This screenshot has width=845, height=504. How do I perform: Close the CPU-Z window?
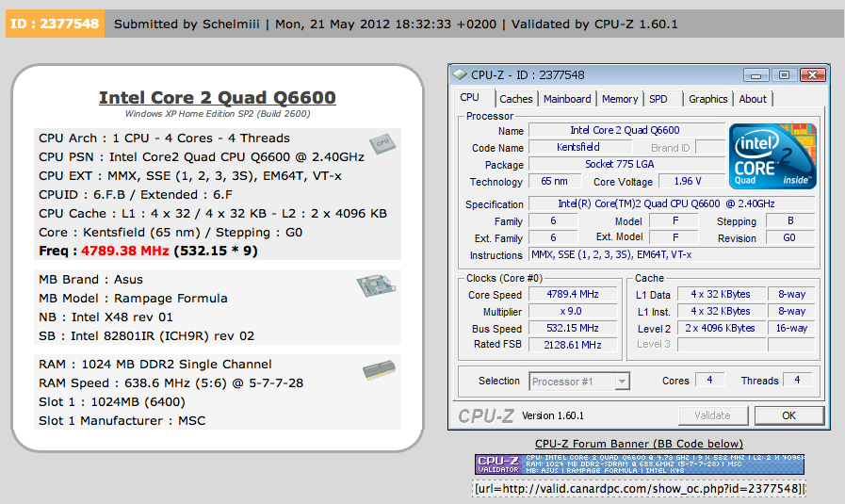813,75
